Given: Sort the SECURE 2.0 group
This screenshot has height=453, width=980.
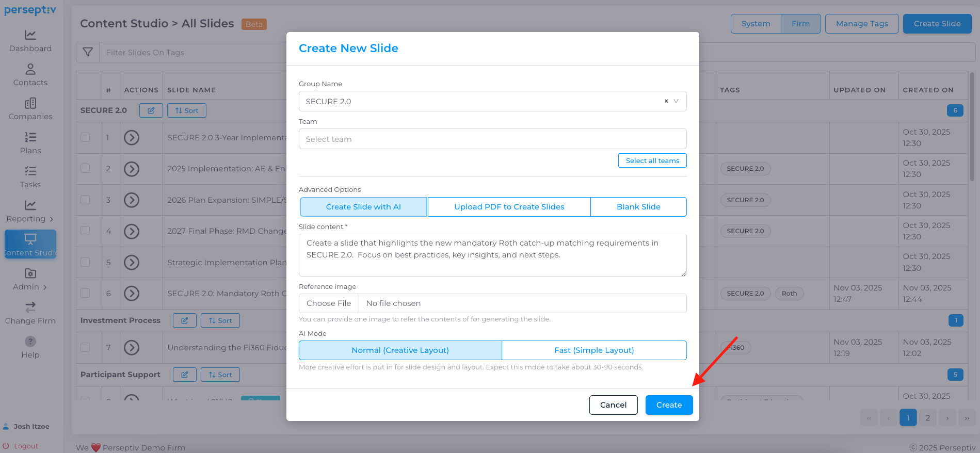Looking at the screenshot, I should point(187,110).
